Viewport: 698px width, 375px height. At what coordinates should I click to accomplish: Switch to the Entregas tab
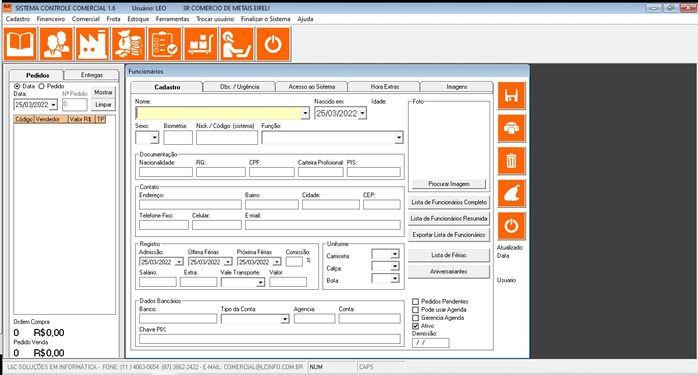coord(92,75)
